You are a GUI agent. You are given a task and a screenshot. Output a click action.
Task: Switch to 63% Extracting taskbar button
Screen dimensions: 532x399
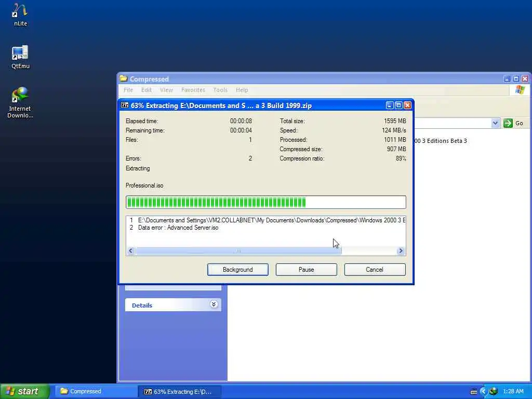coord(179,392)
